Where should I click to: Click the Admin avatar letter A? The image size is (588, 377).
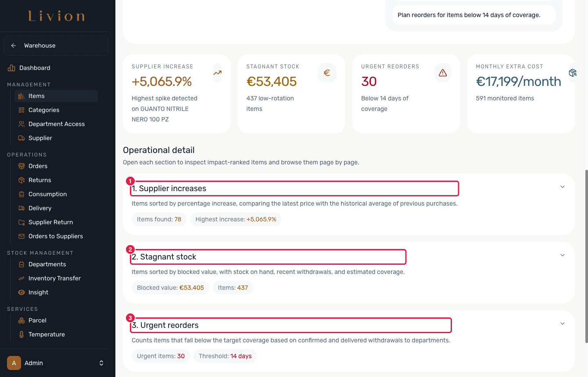[14, 363]
